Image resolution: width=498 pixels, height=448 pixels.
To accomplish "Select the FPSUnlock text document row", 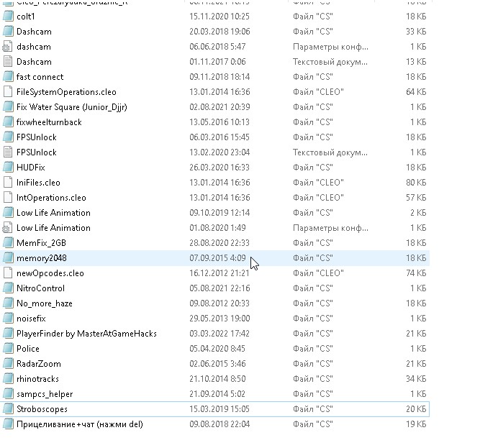I will 36,152.
